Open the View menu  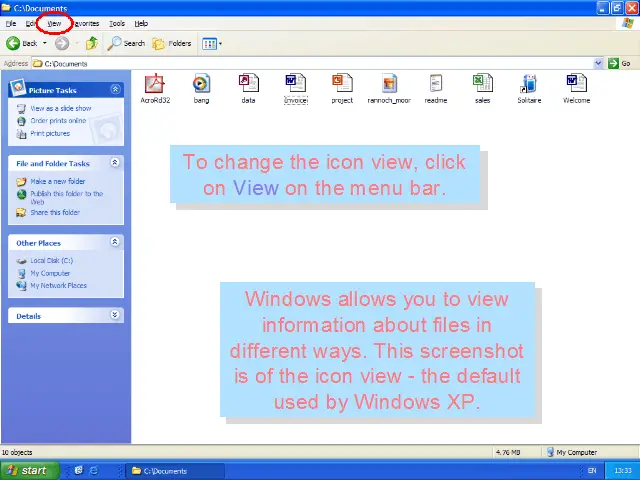click(x=54, y=23)
